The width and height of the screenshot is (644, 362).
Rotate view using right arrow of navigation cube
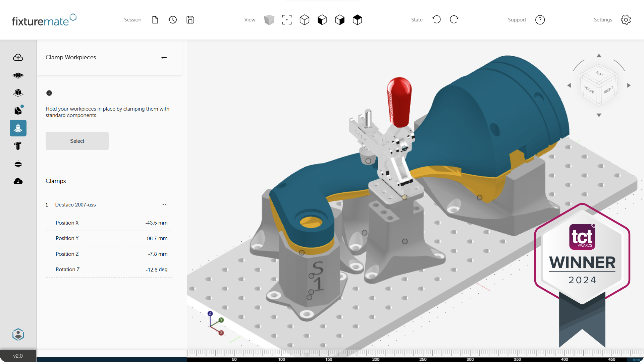point(629,85)
